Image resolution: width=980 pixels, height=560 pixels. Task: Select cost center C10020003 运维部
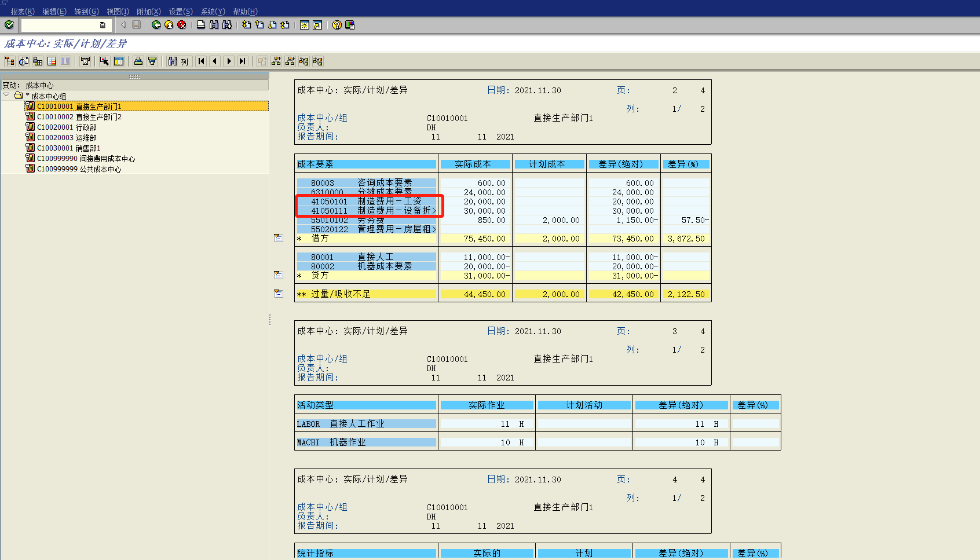67,138
